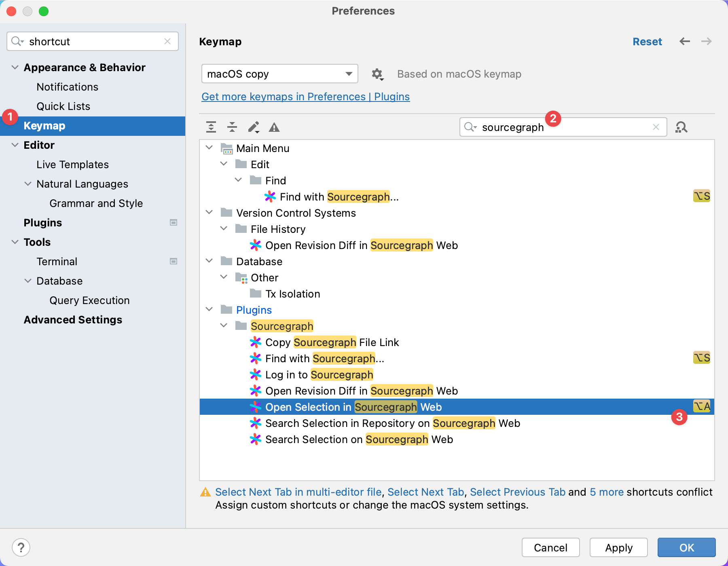Screen dimensions: 728x566
Task: Collapse the File History node
Action: point(224,228)
